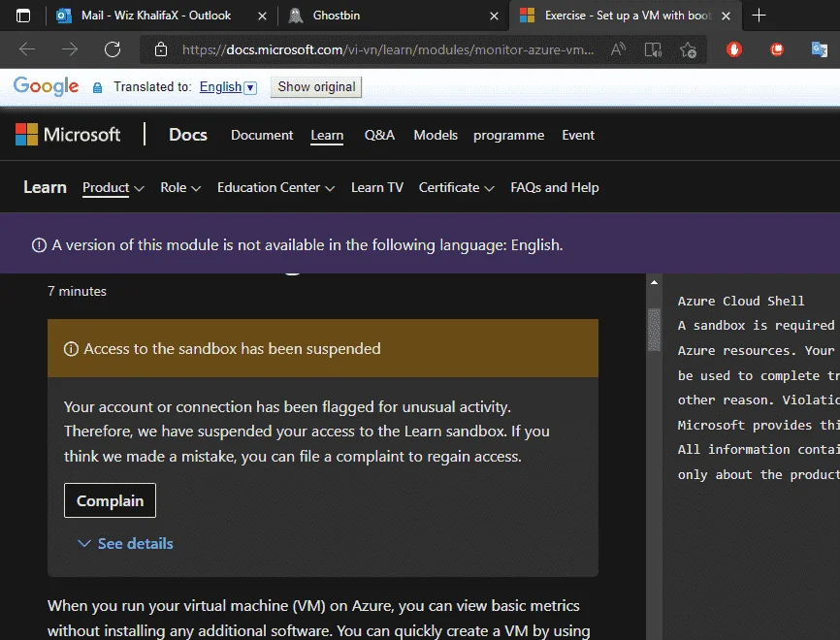Close the Outlook mail tab
Viewport: 840px width, 640px height.
click(263, 16)
